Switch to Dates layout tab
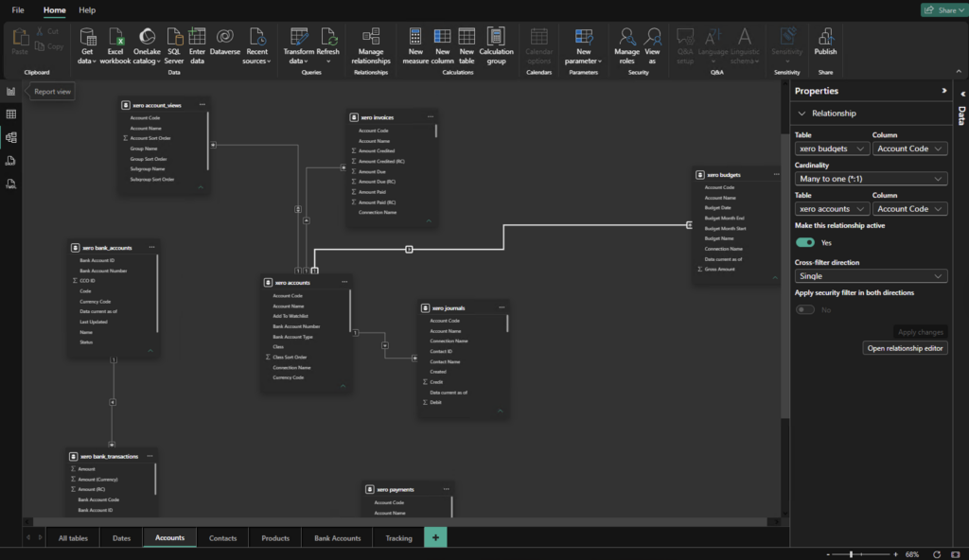 point(121,537)
